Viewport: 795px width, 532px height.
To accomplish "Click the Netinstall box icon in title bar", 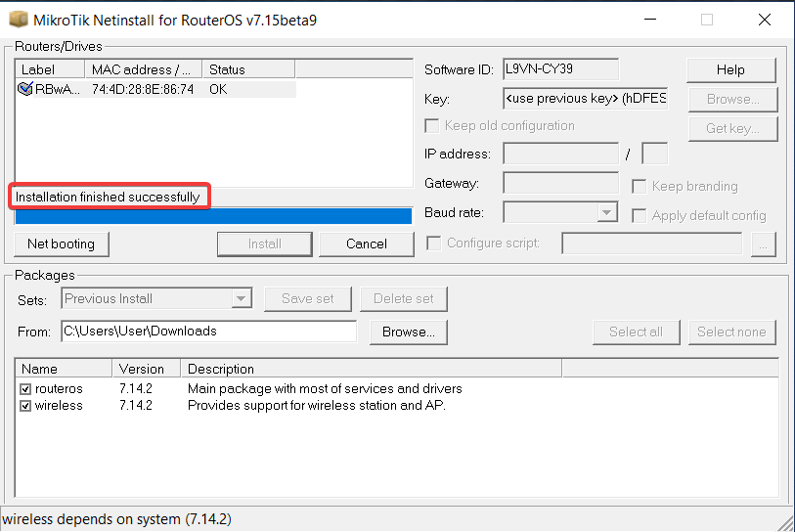I will (19, 20).
